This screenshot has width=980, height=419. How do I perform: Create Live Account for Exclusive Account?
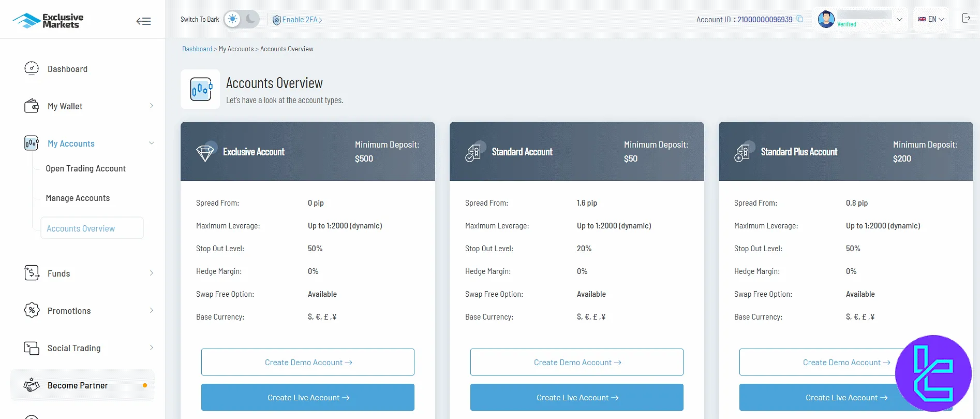308,397
